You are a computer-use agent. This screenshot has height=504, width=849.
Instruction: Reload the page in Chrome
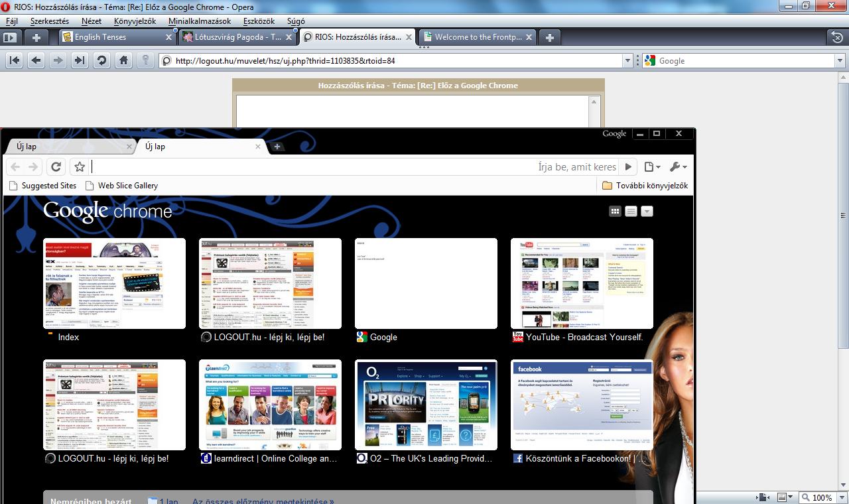tap(56, 167)
